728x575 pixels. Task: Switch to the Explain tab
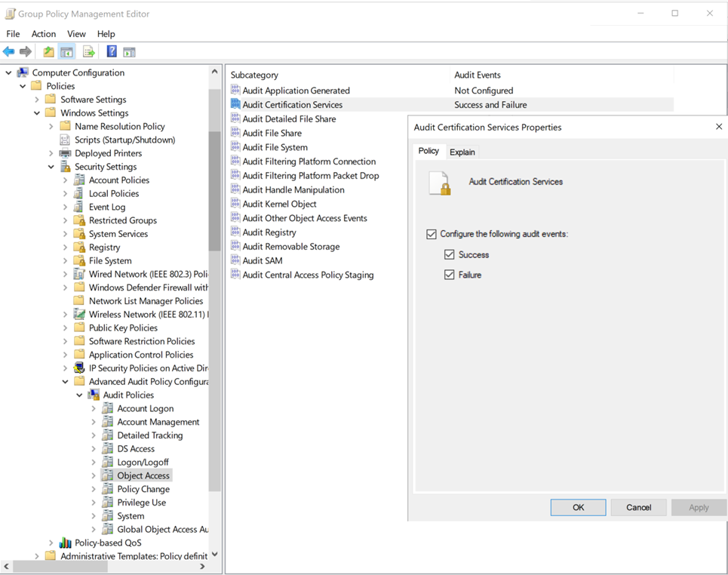click(462, 152)
